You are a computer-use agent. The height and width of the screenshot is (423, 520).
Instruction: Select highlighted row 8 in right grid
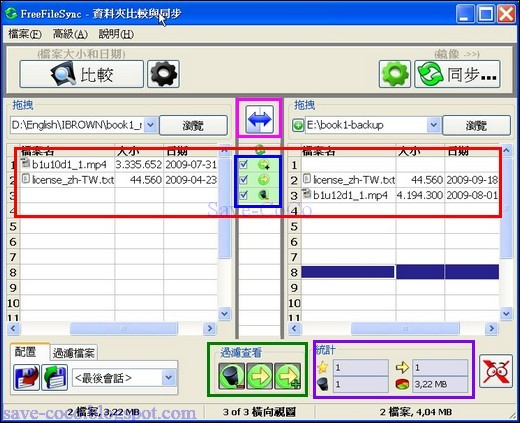[x=400, y=272]
